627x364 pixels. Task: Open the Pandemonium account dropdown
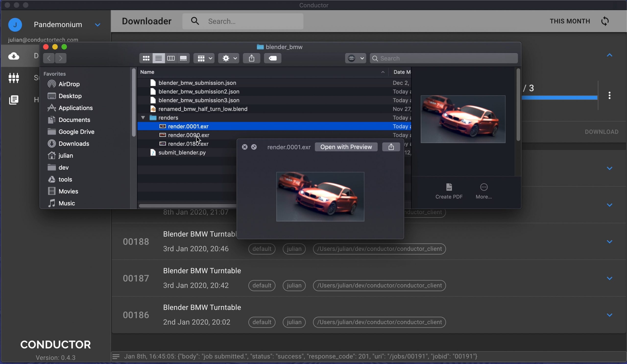[x=97, y=25]
